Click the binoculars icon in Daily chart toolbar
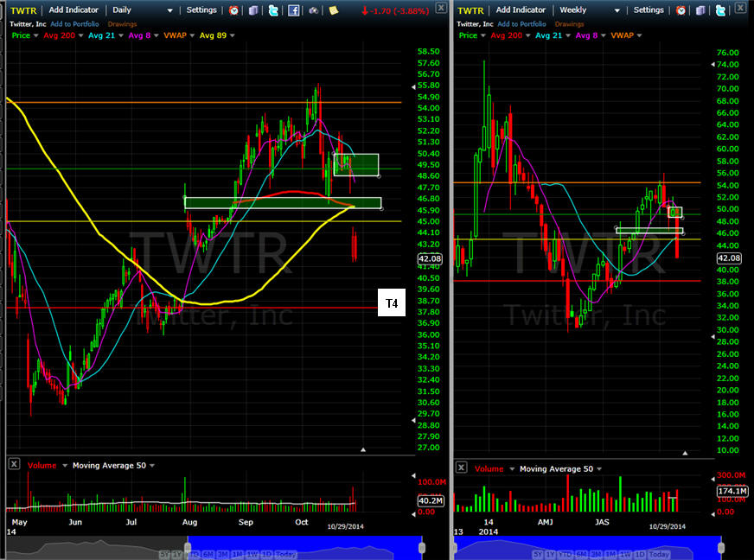 [313, 10]
